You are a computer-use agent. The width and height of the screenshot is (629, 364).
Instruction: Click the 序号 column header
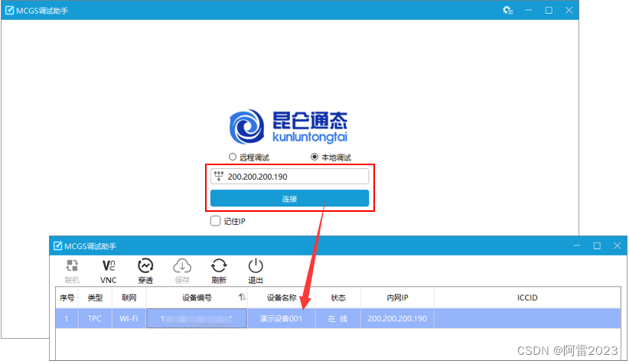(67, 297)
